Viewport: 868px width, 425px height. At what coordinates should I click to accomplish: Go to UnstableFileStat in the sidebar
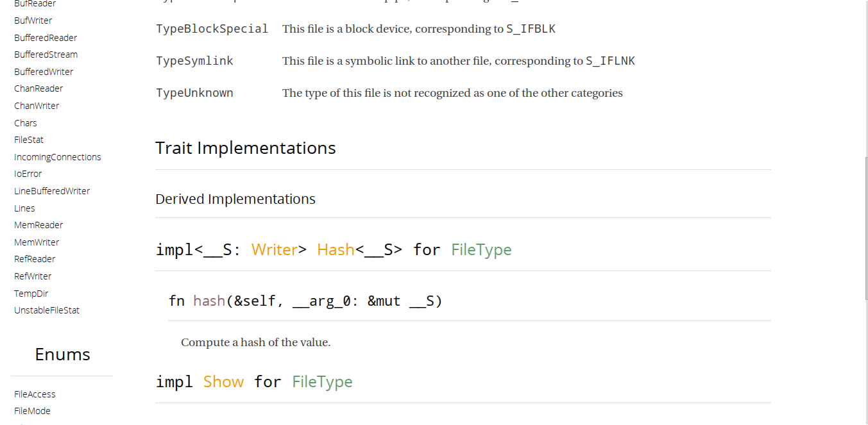point(47,310)
